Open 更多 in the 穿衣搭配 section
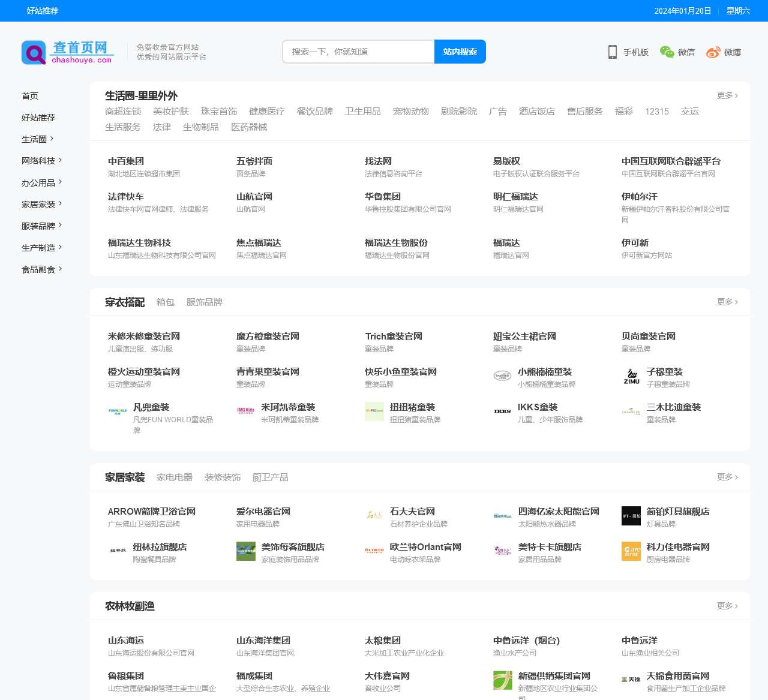Viewport: 768px width, 700px height. (x=727, y=302)
